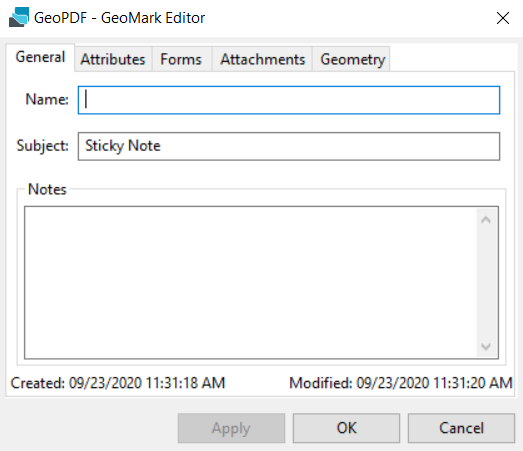The image size is (523, 451).
Task: Click the Notes vertical scrollbar track
Action: point(486,283)
